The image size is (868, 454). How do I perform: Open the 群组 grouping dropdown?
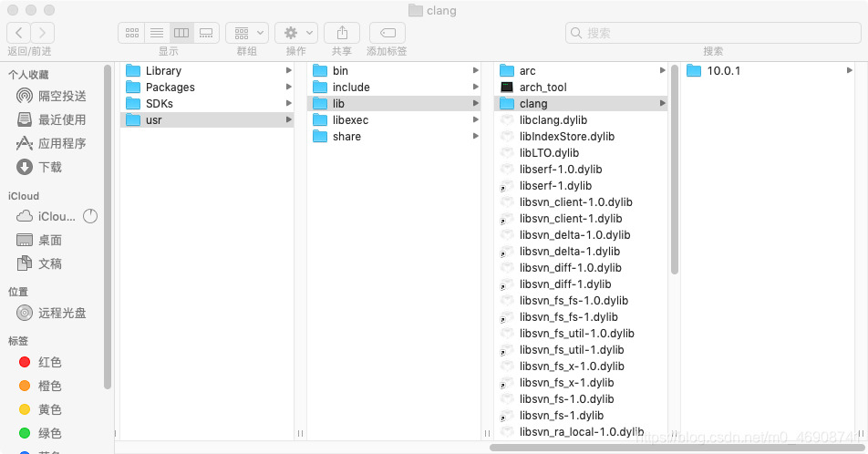click(247, 33)
